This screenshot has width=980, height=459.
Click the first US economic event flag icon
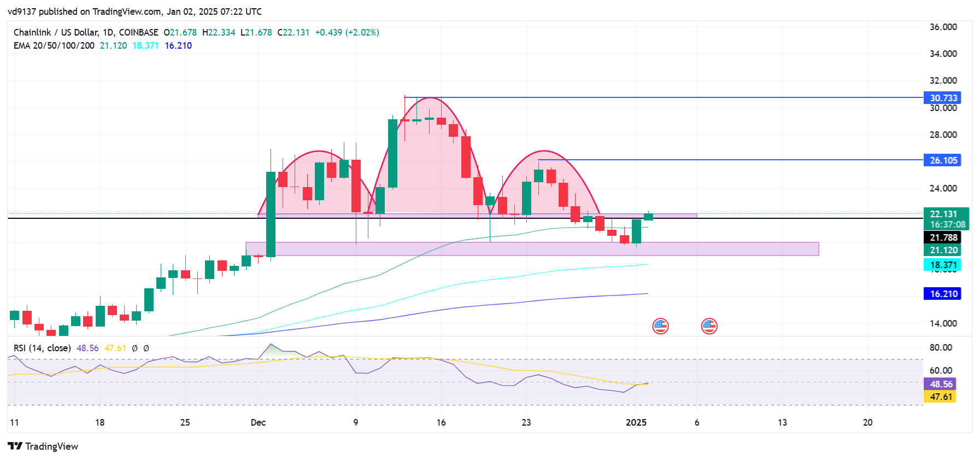(x=660, y=326)
